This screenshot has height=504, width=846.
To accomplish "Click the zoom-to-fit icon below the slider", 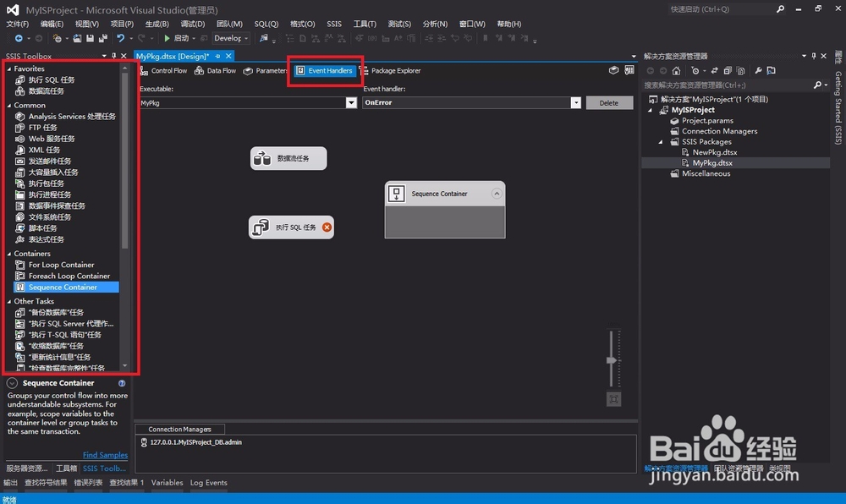I will (613, 399).
